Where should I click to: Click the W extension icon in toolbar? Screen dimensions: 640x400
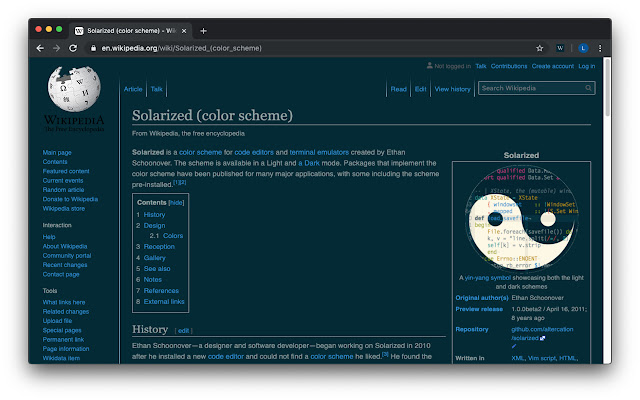(x=560, y=48)
